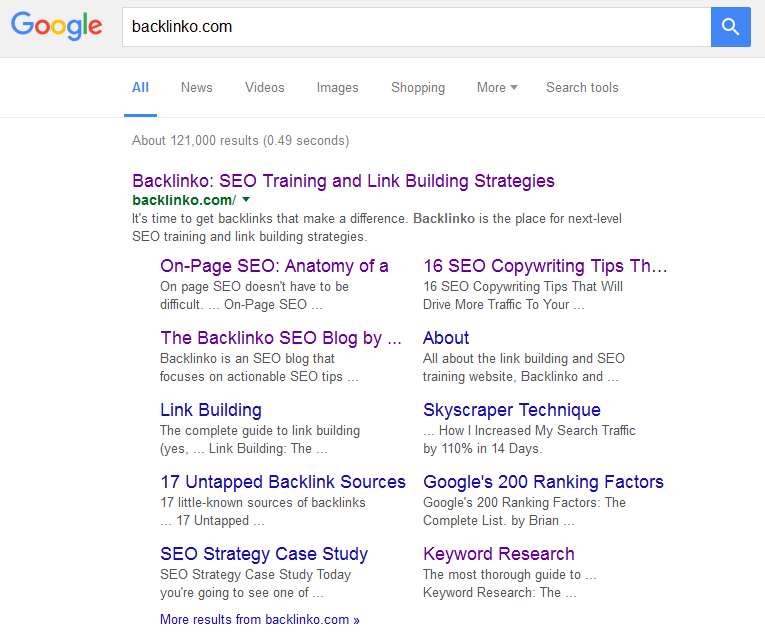Open the Backlinko SEO Blog sitelink
Image resolution: width=765 pixels, height=643 pixels.
pyautogui.click(x=281, y=338)
